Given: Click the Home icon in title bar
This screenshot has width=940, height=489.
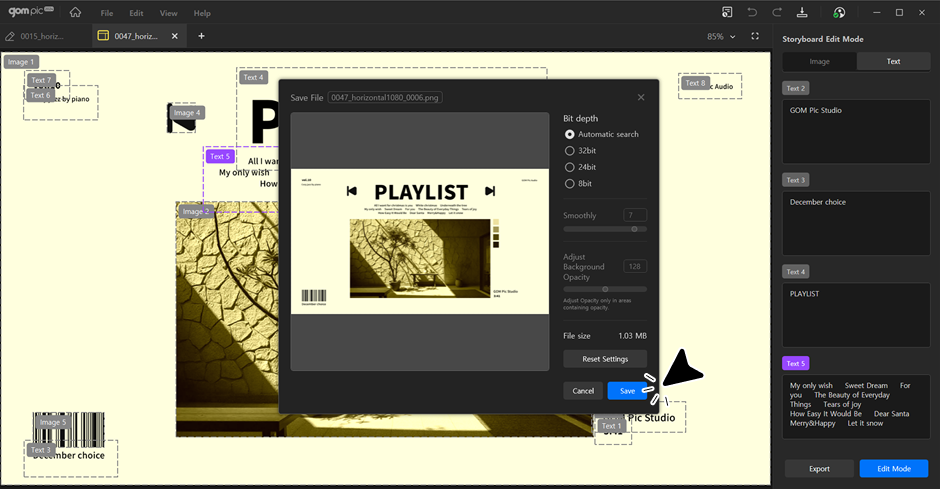Looking at the screenshot, I should [x=76, y=13].
